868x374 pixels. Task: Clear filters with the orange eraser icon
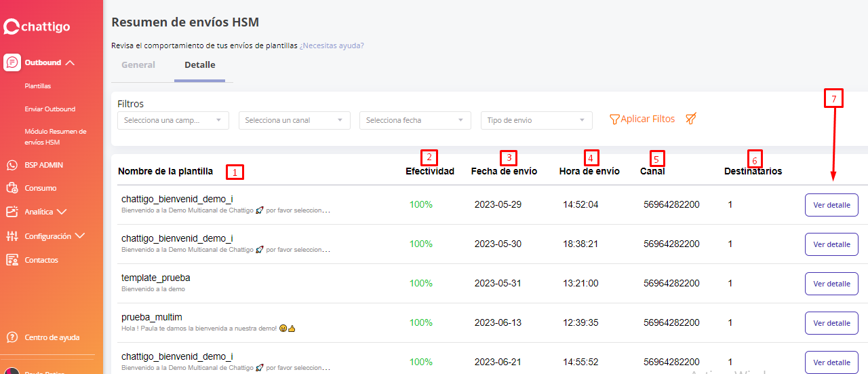click(x=691, y=119)
